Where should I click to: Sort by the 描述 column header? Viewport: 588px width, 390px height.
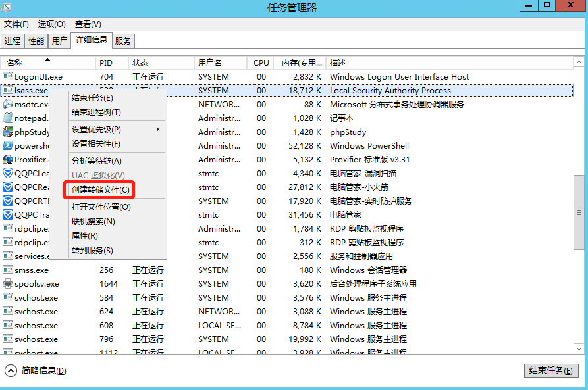tap(450, 62)
